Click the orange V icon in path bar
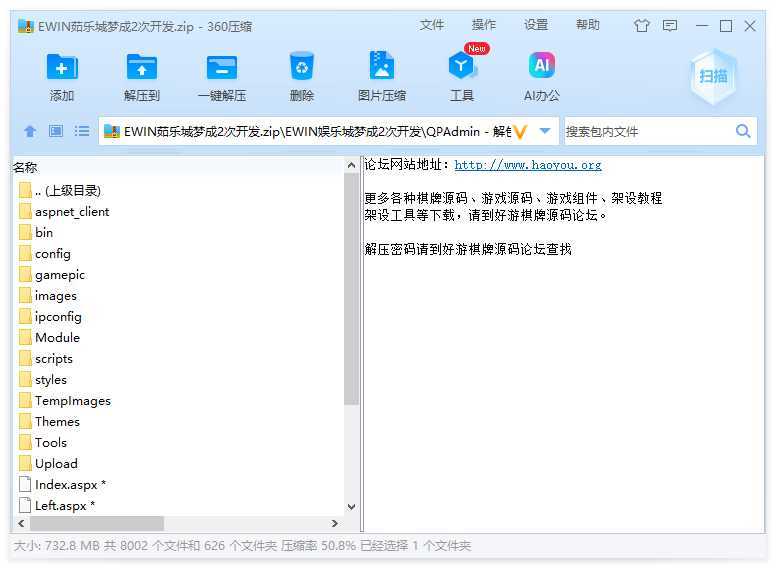Image resolution: width=776 pixels, height=568 pixels. (520, 132)
